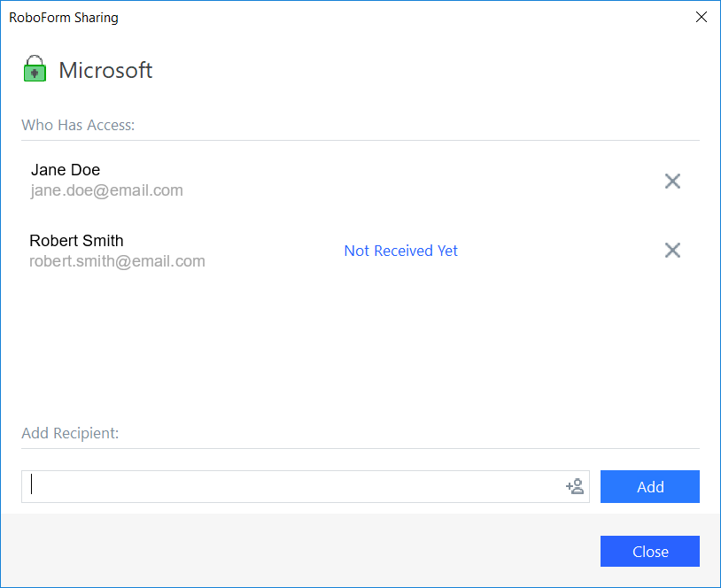The width and height of the screenshot is (721, 588).
Task: Select the jane.doe@email.com address
Action: (106, 190)
